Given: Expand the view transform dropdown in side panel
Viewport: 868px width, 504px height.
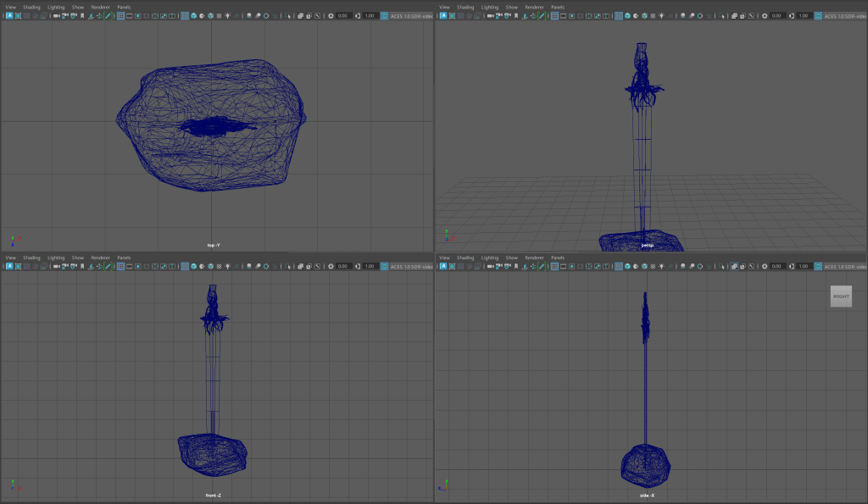Looking at the screenshot, I should click(x=844, y=266).
